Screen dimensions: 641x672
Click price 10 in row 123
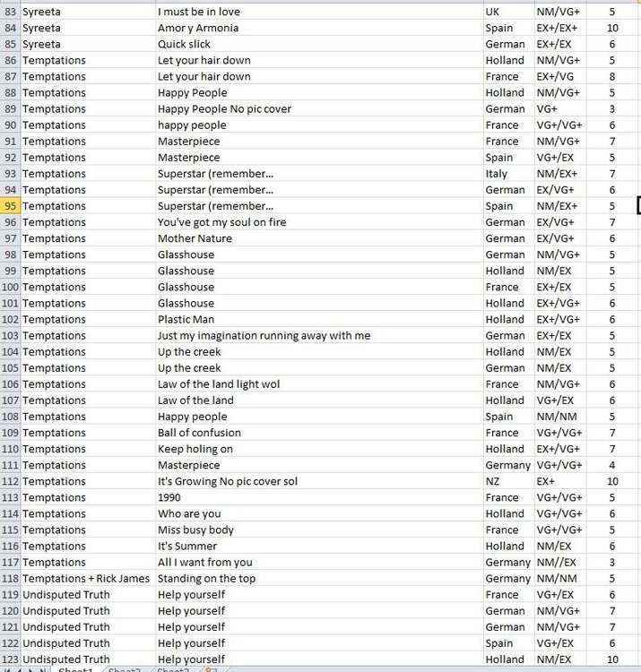(x=612, y=659)
